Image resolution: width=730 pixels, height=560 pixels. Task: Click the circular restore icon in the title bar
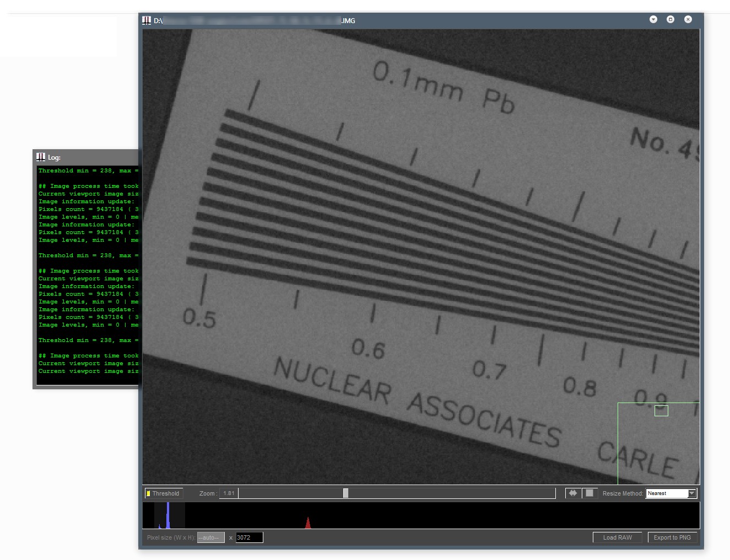[x=670, y=19]
